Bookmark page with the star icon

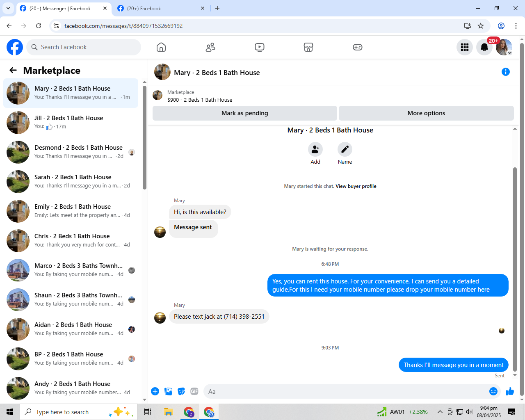[481, 26]
